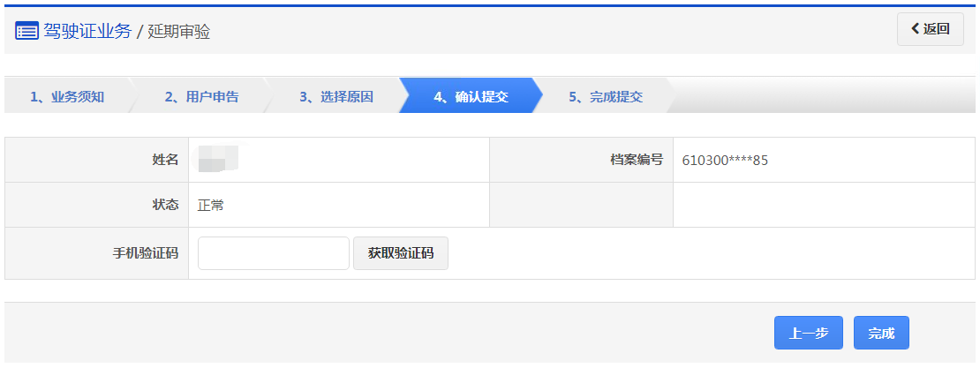Screen dimensions: 980x368
Task: Return to the previous step via 上一步
Action: pos(808,333)
